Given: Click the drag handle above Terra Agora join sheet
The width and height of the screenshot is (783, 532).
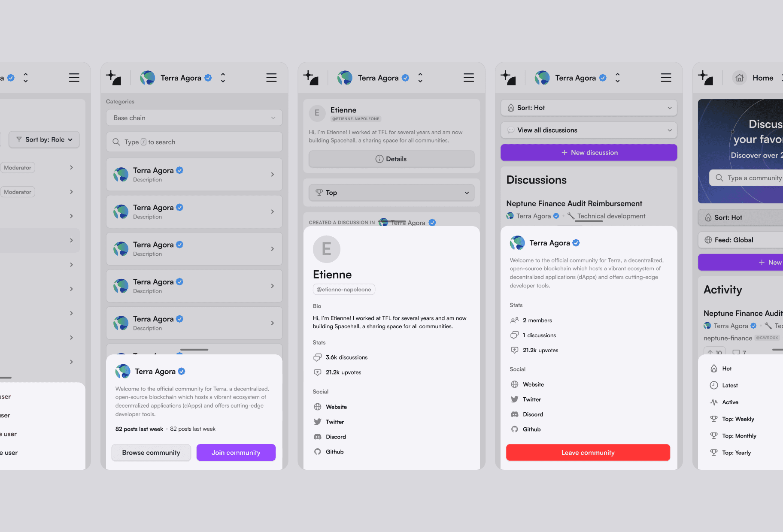Looking at the screenshot, I should (194, 350).
